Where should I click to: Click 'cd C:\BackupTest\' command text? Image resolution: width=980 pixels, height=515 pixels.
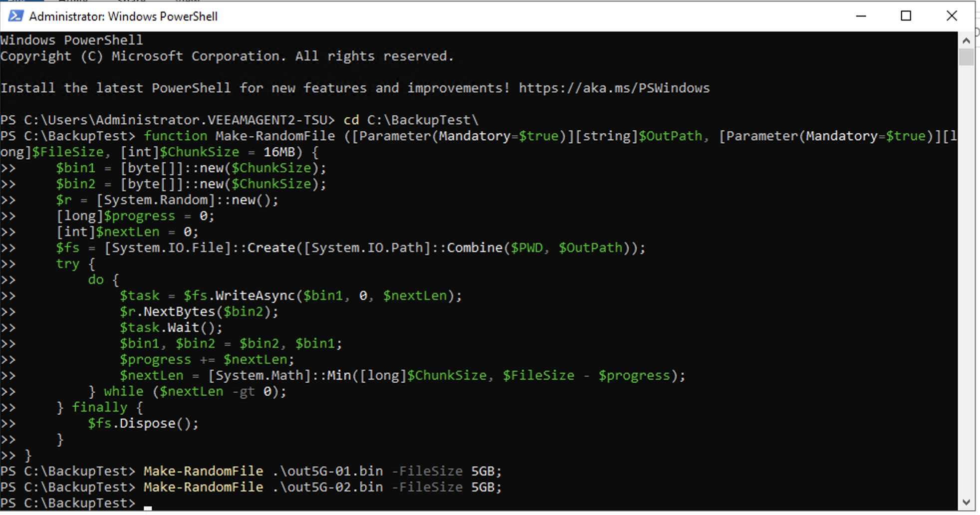pos(411,120)
